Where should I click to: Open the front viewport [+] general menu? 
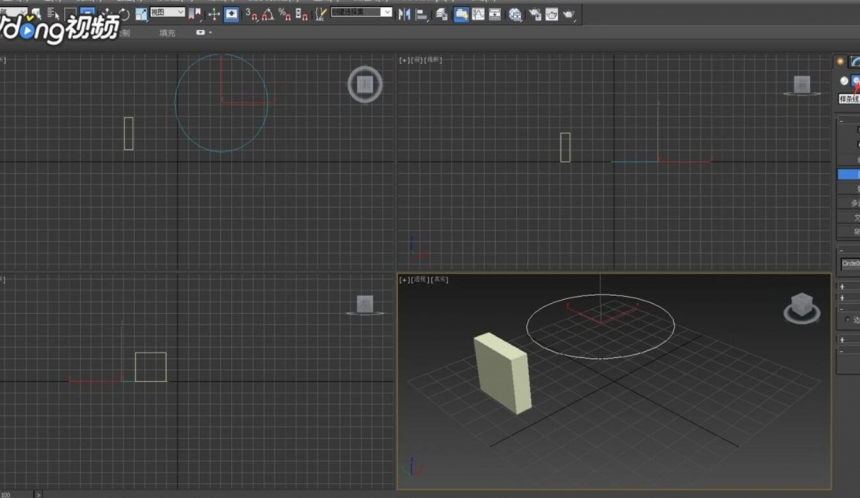click(x=404, y=60)
